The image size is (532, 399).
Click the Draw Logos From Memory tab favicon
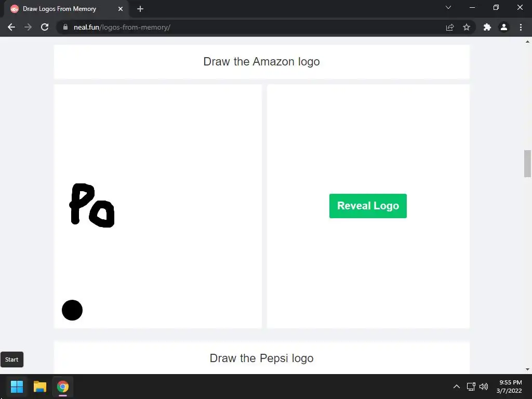pyautogui.click(x=14, y=9)
